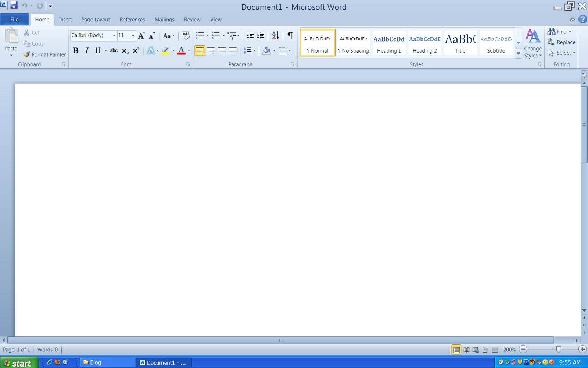Click the Windows start button
588x368 pixels.
19,363
